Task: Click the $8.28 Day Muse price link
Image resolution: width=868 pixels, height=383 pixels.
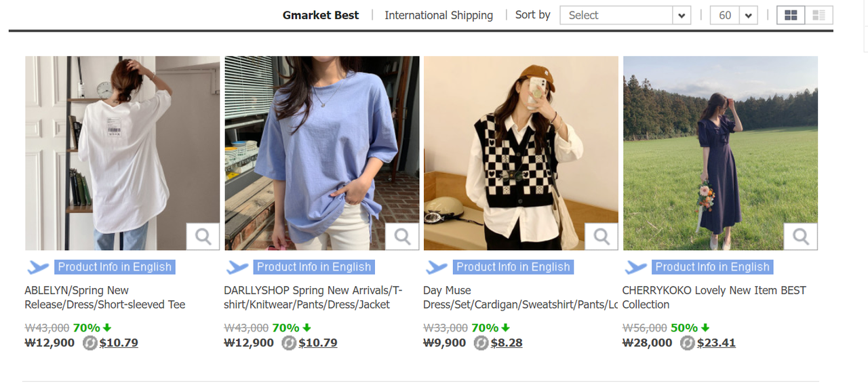Action: click(x=507, y=343)
